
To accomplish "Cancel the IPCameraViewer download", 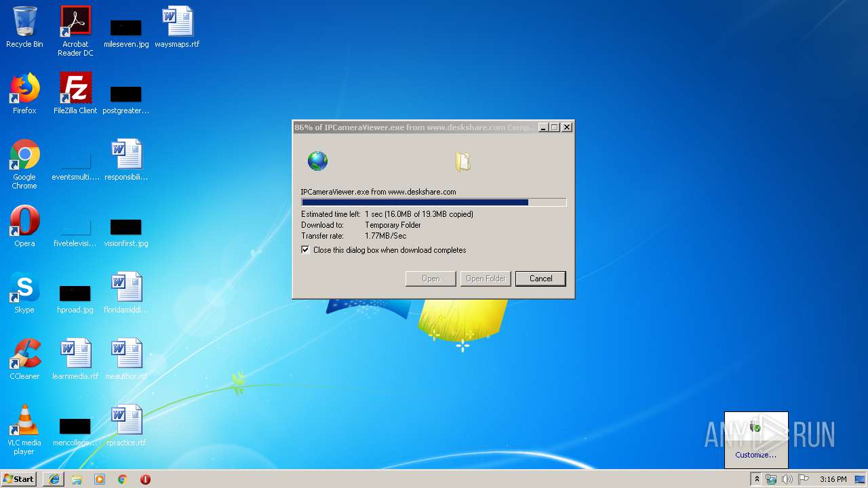I will click(x=540, y=279).
